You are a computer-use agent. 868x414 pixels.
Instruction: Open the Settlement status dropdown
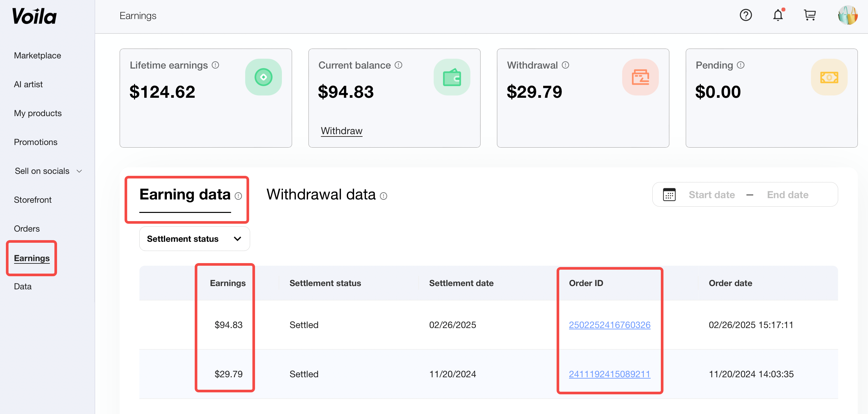[194, 239]
